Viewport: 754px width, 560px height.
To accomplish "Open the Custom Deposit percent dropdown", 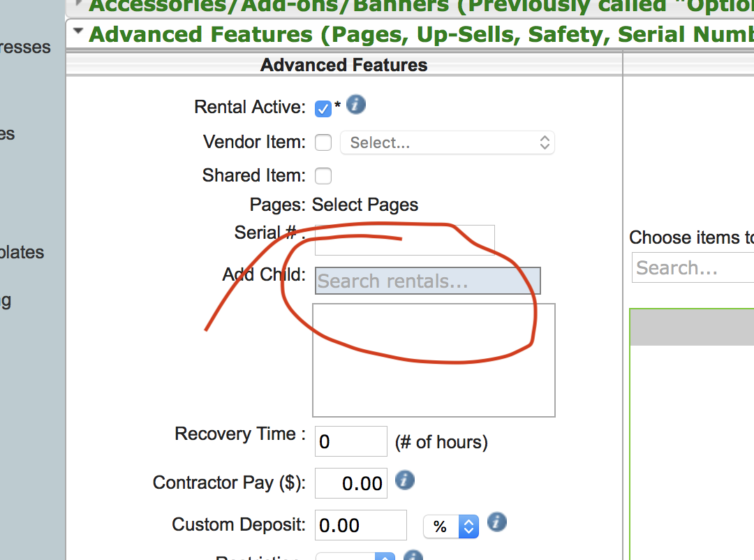I will 450,526.
